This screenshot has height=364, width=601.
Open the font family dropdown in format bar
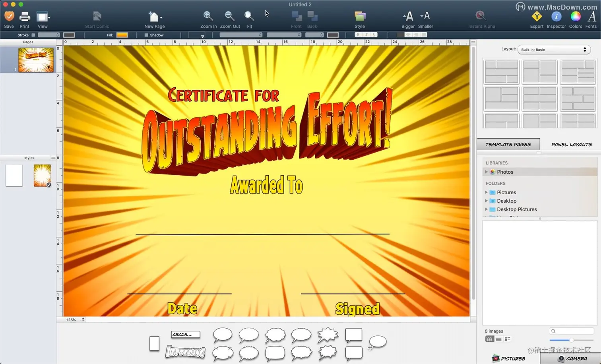click(x=241, y=35)
